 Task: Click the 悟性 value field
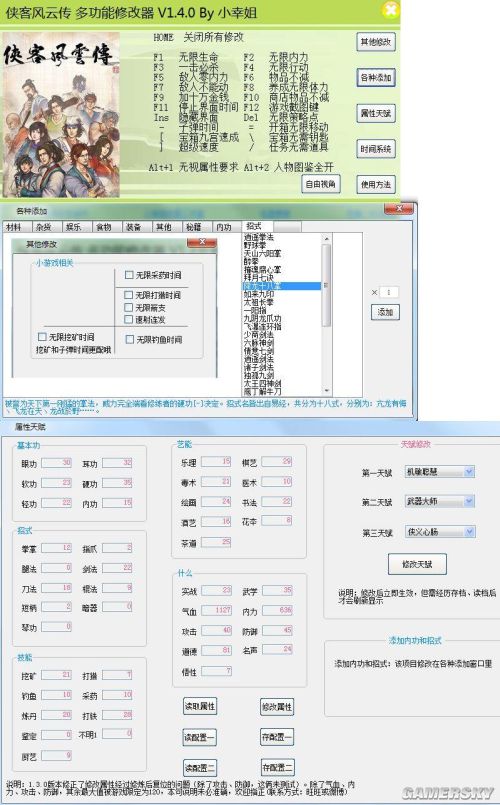(217, 671)
